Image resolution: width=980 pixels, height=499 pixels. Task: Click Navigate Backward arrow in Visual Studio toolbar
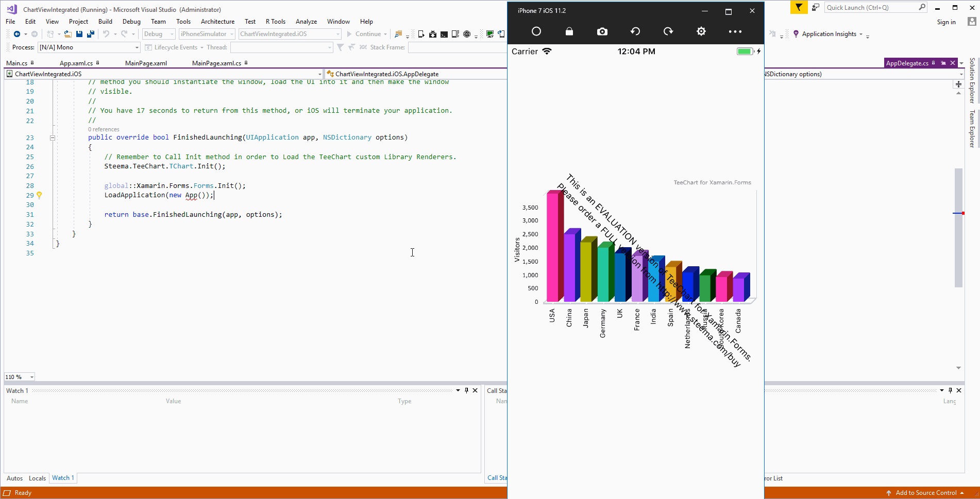coord(17,34)
